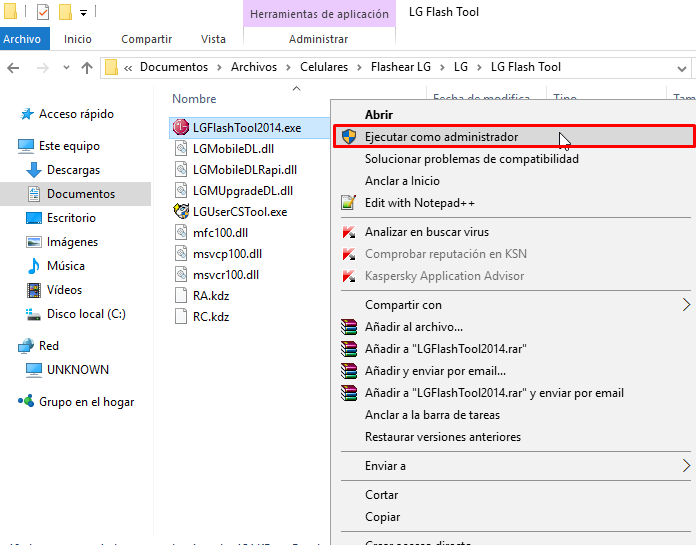Click LG folder in the breadcrumb path
This screenshot has height=545, width=696.
[x=461, y=67]
